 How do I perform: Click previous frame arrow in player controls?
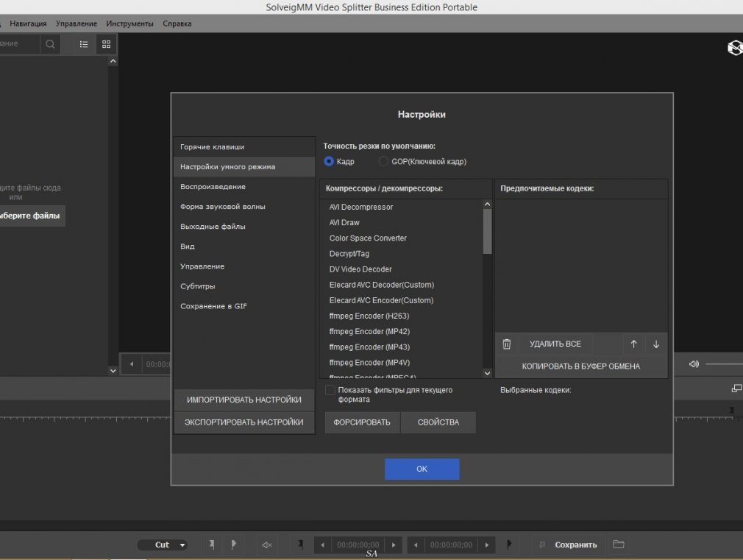pyautogui.click(x=132, y=364)
